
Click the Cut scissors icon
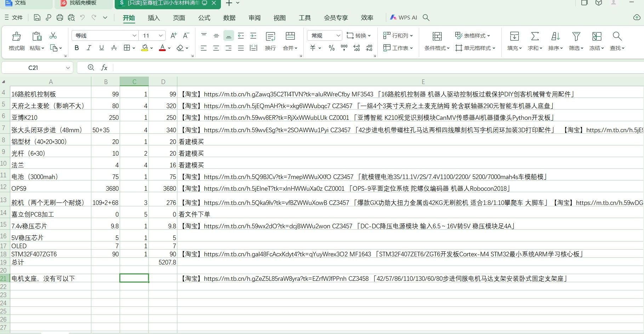click(53, 35)
